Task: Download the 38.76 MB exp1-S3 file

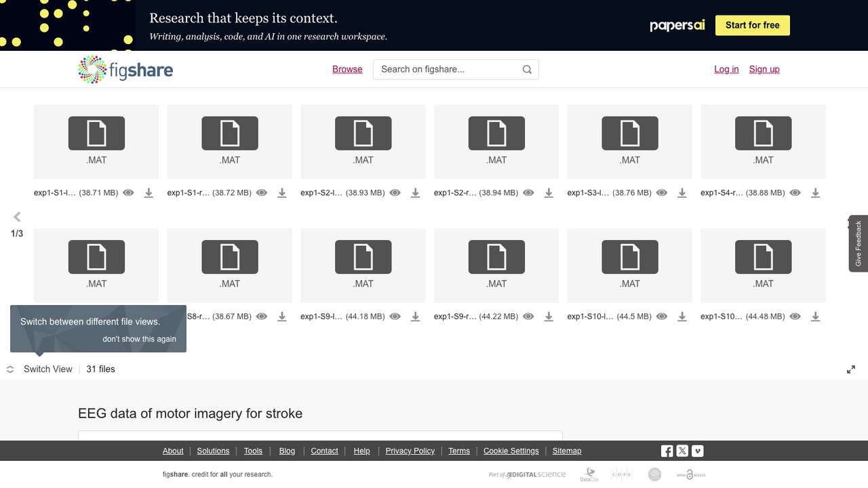Action: 682,193
